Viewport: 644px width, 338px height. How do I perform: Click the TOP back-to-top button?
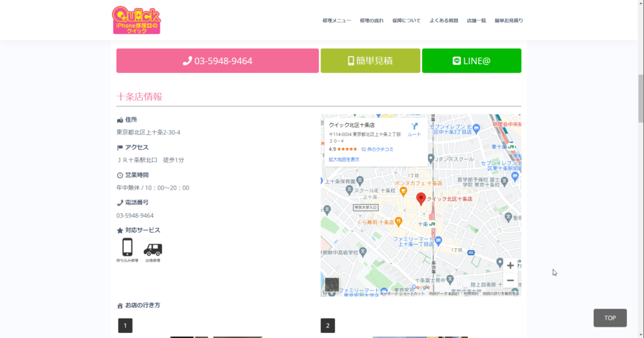coord(610,318)
